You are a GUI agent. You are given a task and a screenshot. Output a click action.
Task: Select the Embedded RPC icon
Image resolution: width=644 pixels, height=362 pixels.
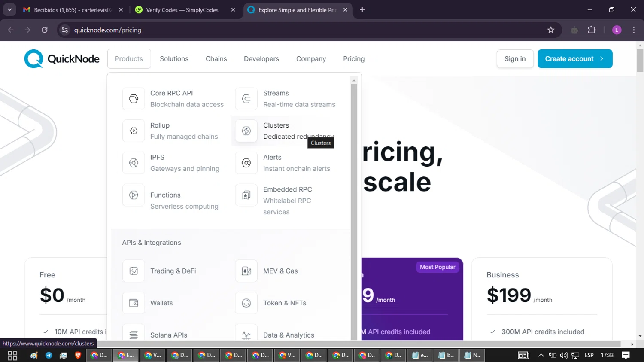point(246,195)
